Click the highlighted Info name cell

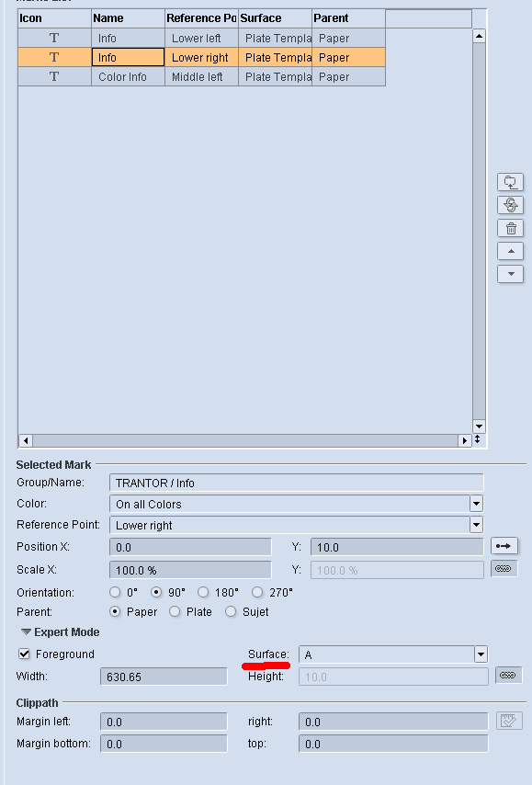[x=128, y=58]
